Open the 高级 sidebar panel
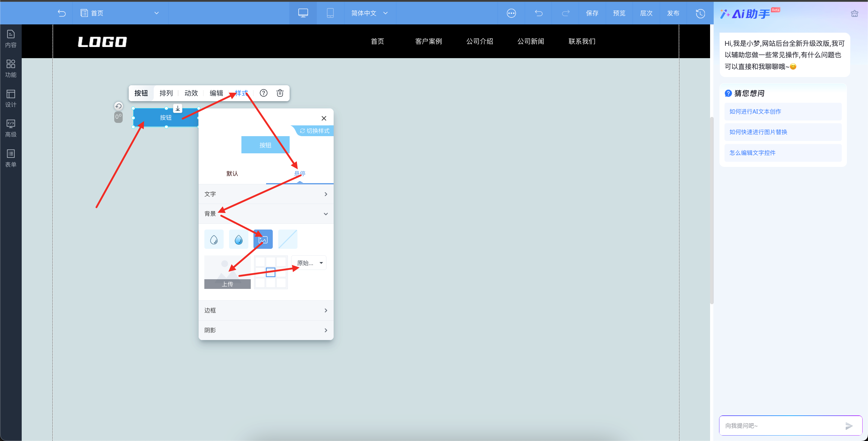Viewport: 868px width, 441px height. tap(11, 129)
